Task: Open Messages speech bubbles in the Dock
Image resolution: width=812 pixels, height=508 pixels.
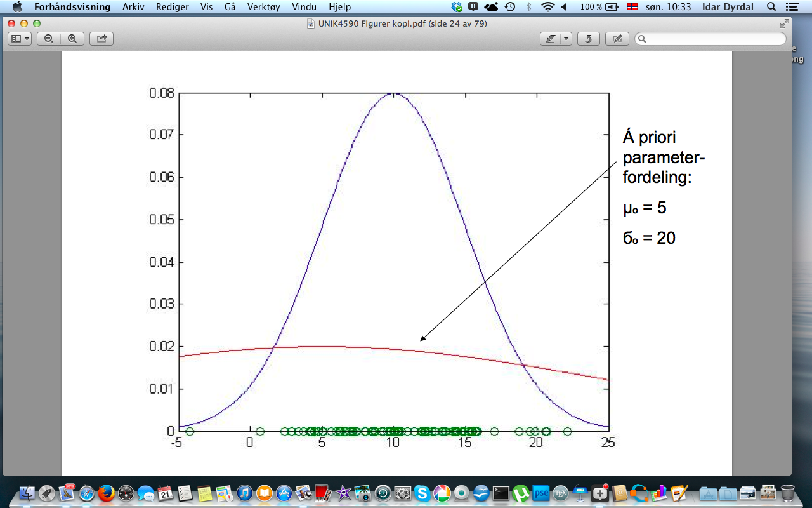Action: [145, 493]
